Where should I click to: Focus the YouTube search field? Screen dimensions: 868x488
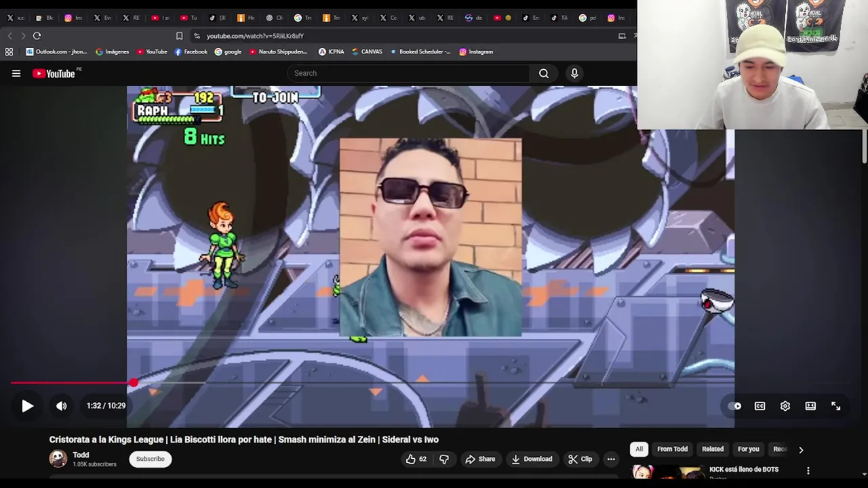[409, 73]
